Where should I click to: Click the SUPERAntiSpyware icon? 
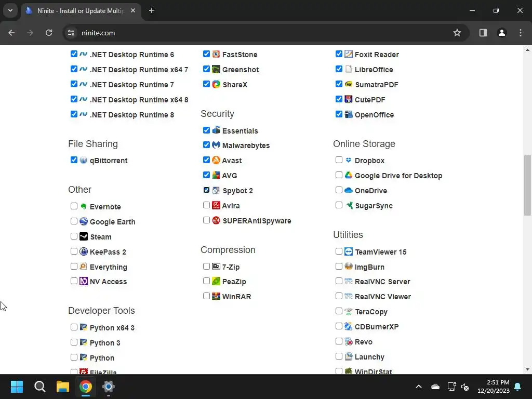coord(216,220)
